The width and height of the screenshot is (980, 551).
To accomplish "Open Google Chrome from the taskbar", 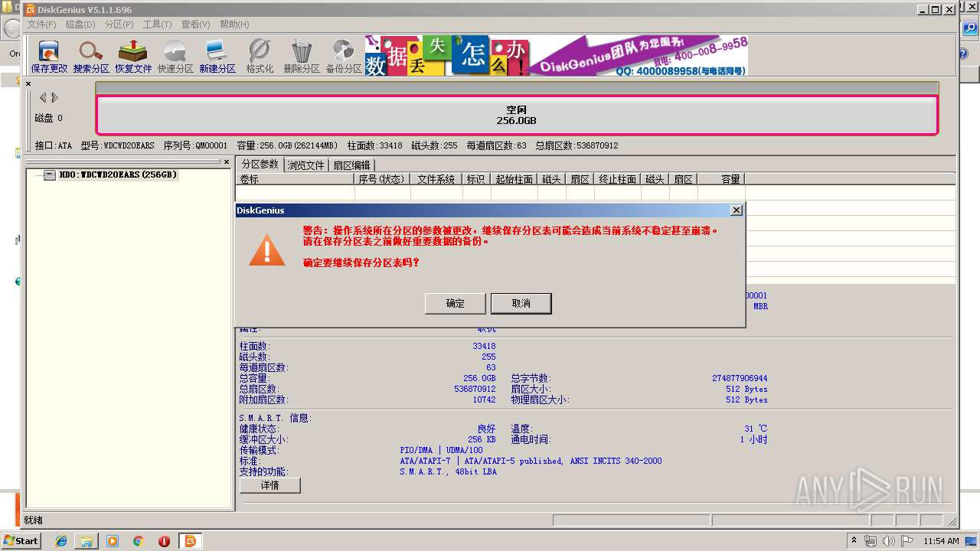I will pos(139,541).
